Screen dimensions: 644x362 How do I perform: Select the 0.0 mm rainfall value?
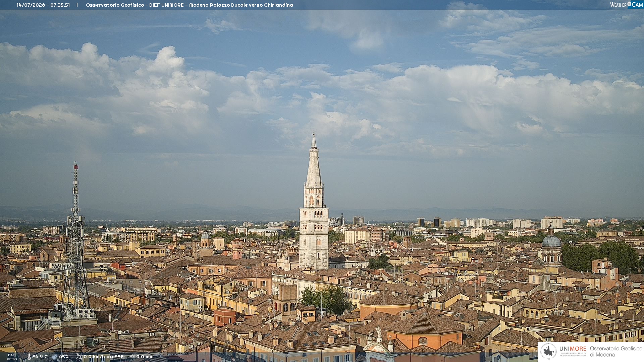point(145,357)
